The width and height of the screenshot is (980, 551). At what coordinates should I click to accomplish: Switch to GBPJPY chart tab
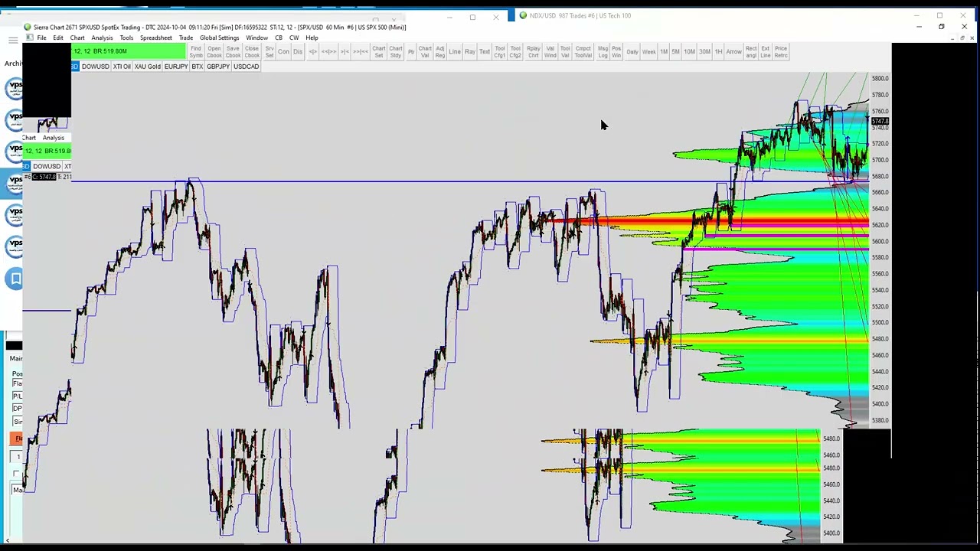[218, 67]
